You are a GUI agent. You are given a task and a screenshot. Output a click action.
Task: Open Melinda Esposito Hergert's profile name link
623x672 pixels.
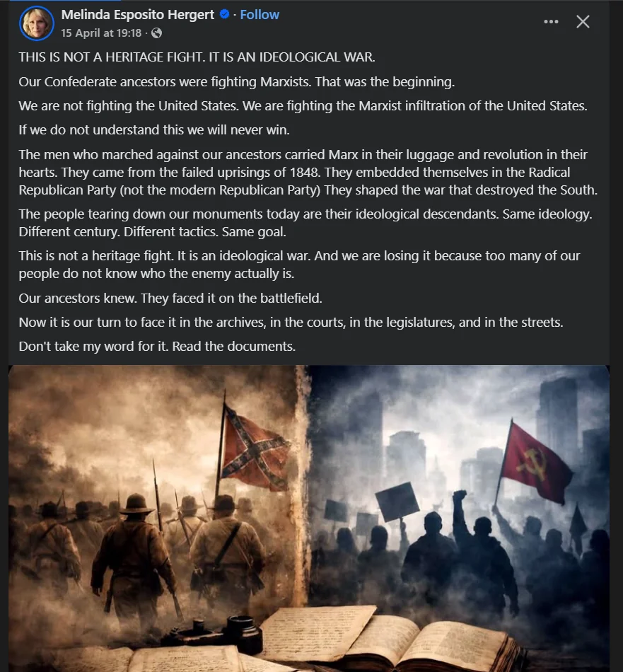tap(137, 15)
